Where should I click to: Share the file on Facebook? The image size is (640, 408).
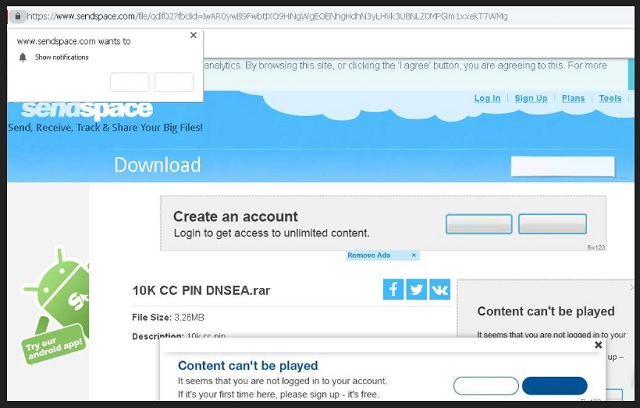pyautogui.click(x=393, y=290)
